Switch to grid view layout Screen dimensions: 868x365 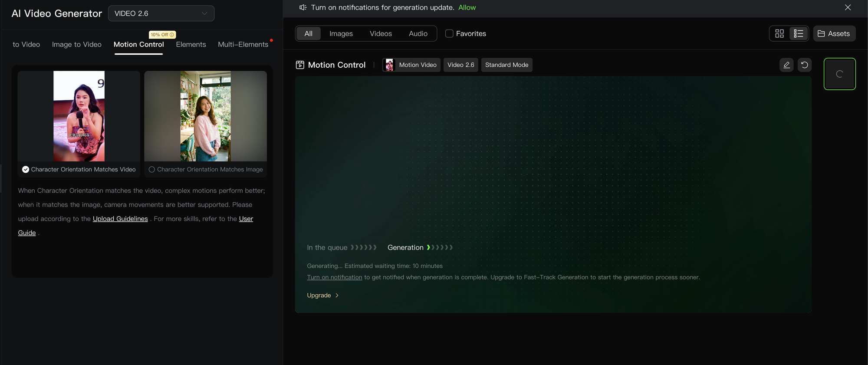[x=779, y=33]
